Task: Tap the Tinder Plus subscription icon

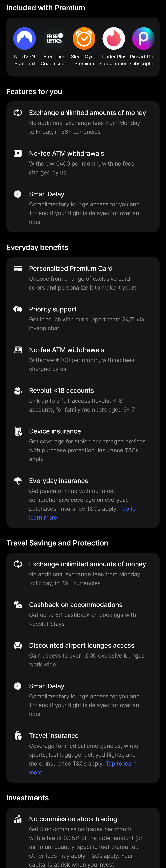Action: click(x=114, y=38)
